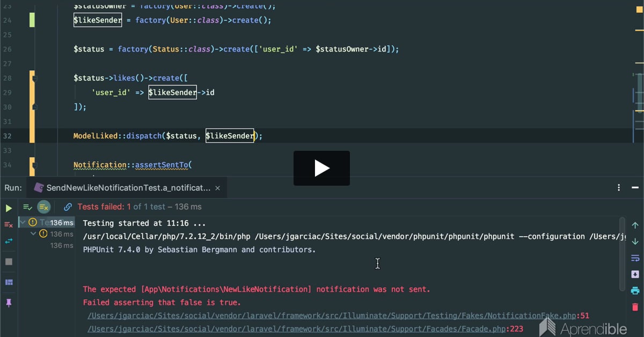
Task: Click the 'notification was not sent' error line
Action: pos(257,289)
